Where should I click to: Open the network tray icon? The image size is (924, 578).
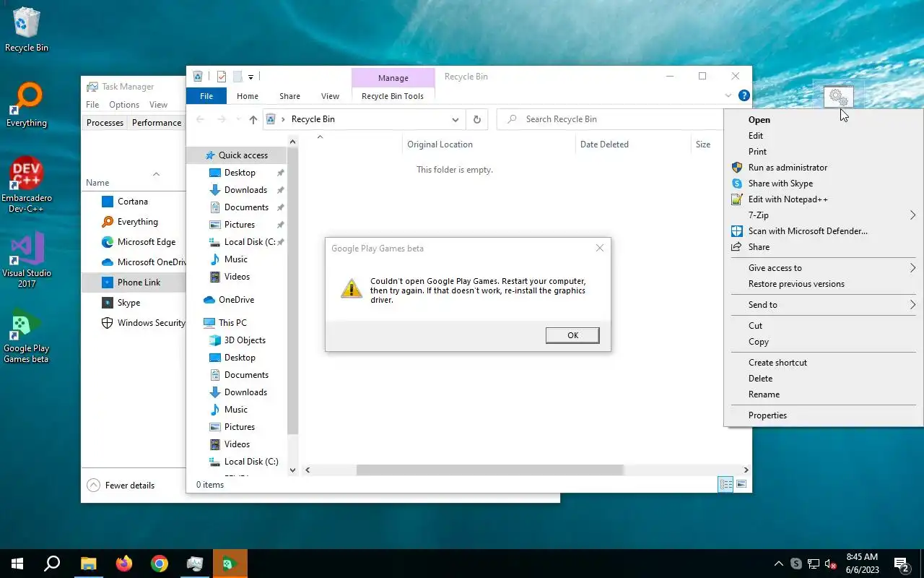[814, 564]
